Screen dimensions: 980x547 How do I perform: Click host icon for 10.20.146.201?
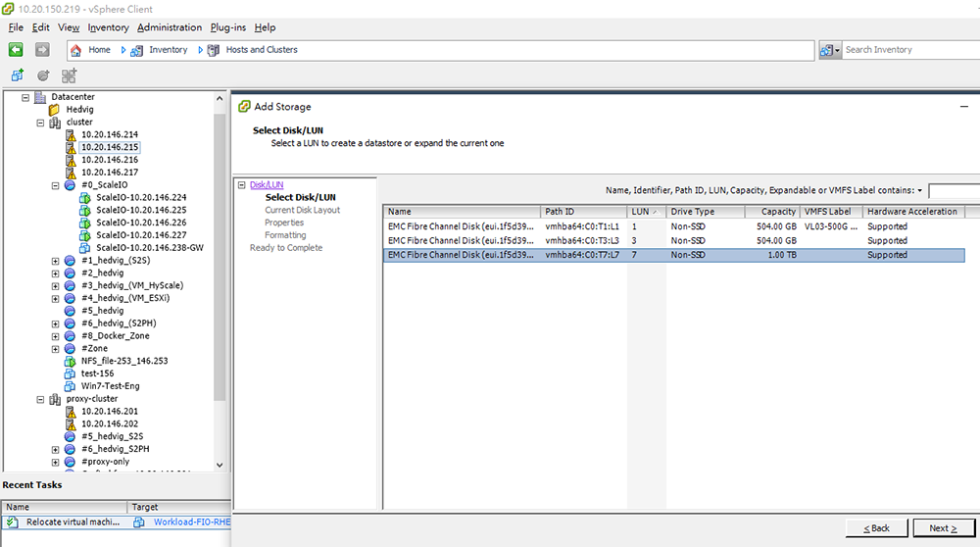71,412
